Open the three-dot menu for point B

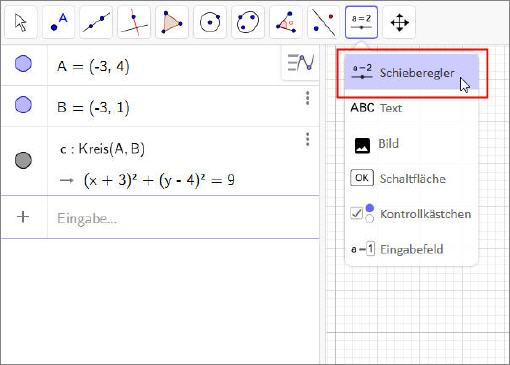tap(307, 98)
